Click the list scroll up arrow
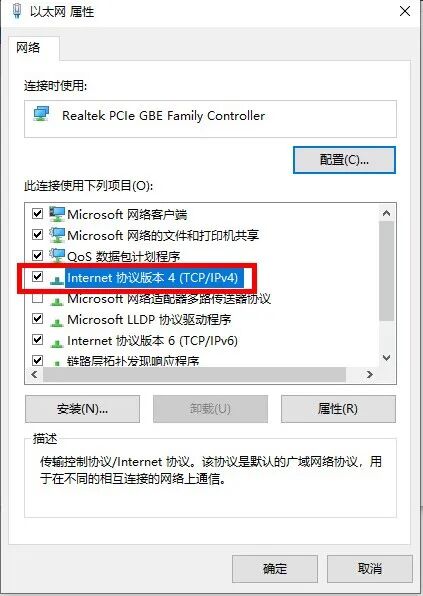The height and width of the screenshot is (596, 423). 387,213
